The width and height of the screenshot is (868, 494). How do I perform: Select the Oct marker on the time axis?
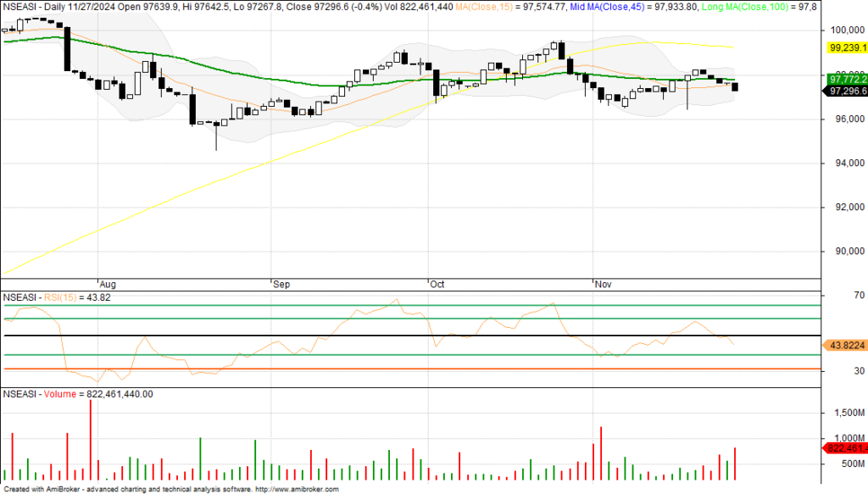click(437, 285)
